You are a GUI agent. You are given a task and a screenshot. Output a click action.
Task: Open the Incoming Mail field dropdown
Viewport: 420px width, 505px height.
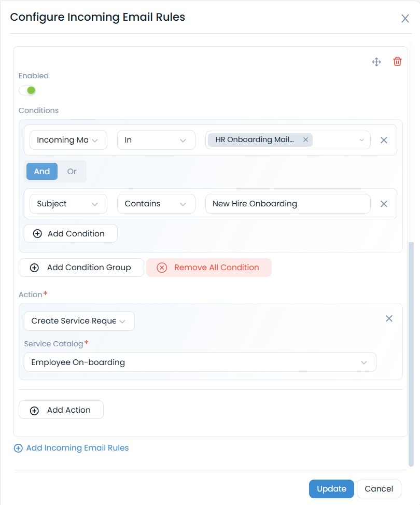click(68, 140)
